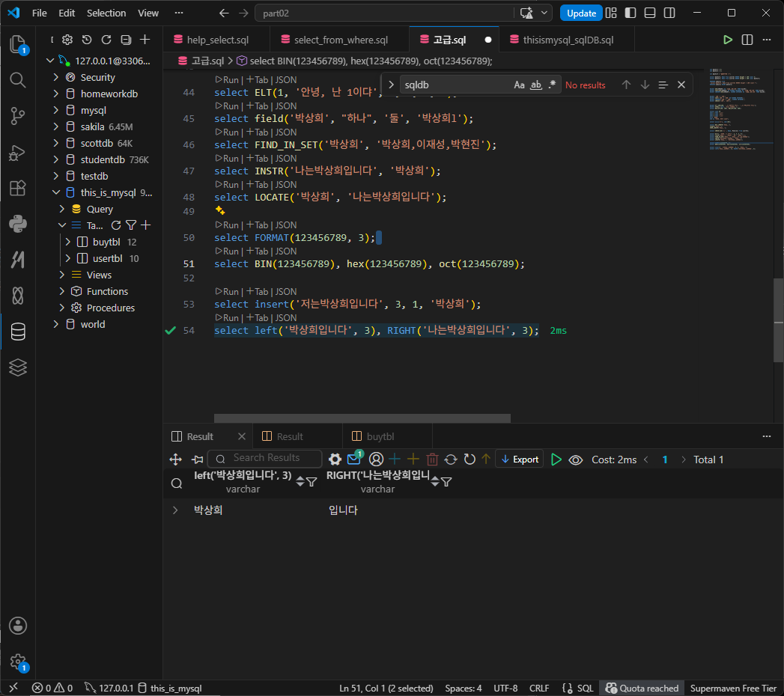Image resolution: width=784 pixels, height=696 pixels.
Task: Collapse the this_is_mysql database
Action: 56,193
